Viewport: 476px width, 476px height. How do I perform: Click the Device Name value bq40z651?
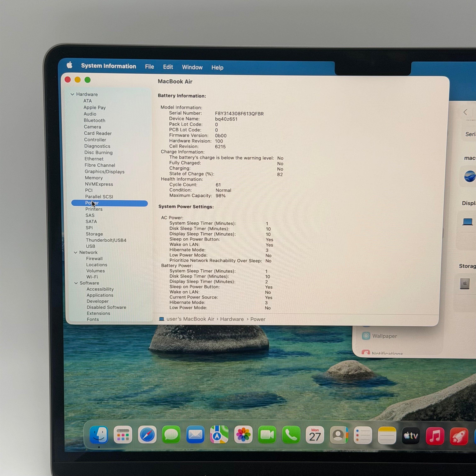point(226,119)
